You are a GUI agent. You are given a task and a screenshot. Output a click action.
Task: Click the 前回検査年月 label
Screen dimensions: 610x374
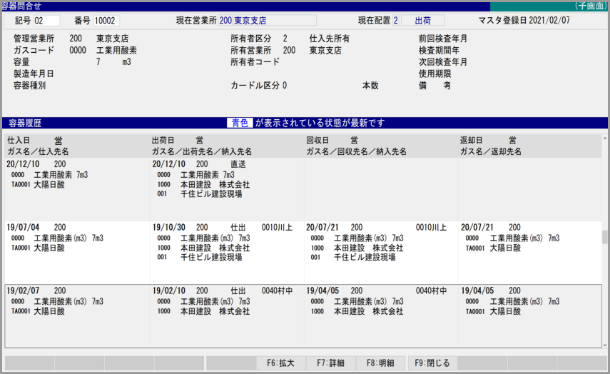click(443, 39)
